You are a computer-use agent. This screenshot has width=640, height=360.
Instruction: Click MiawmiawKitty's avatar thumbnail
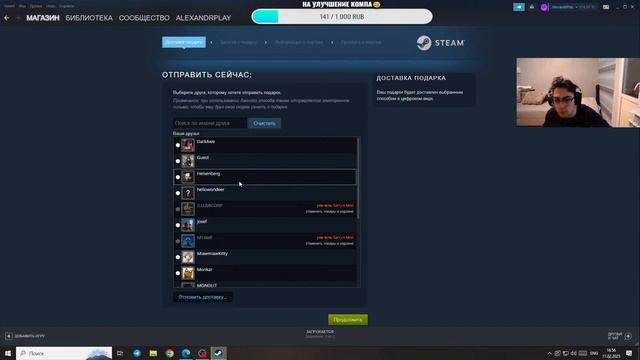click(188, 257)
